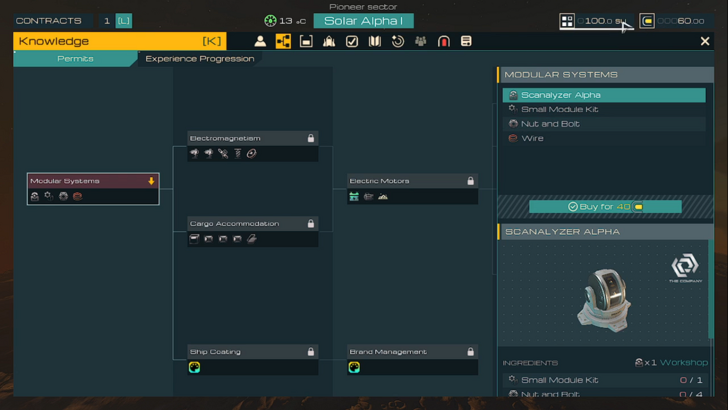Open the crew group icon

[421, 41]
